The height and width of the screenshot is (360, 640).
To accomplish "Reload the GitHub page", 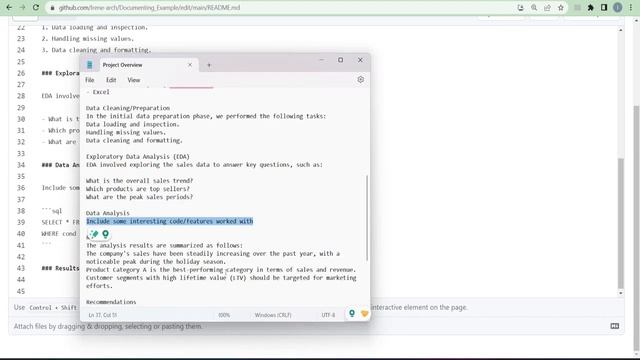I will 36,7.
